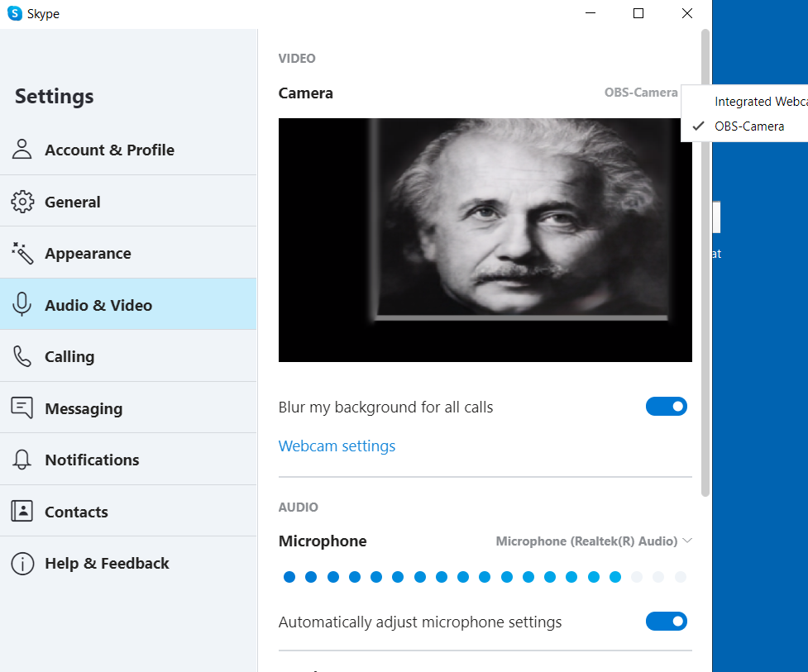Screen dimensions: 808x672
Task: Click the Audio & Video microphone icon
Action: click(22, 305)
